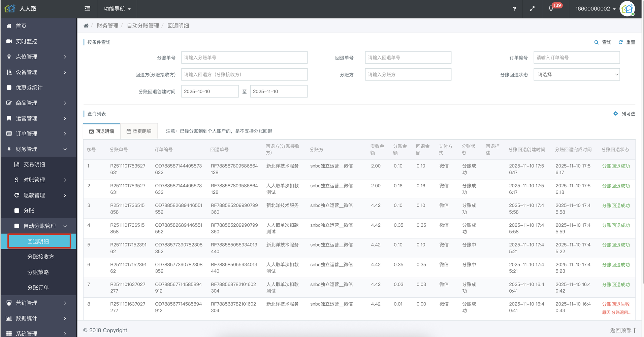The width and height of the screenshot is (644, 337).
Task: Open the 16600000002 account dropdown
Action: (595, 9)
